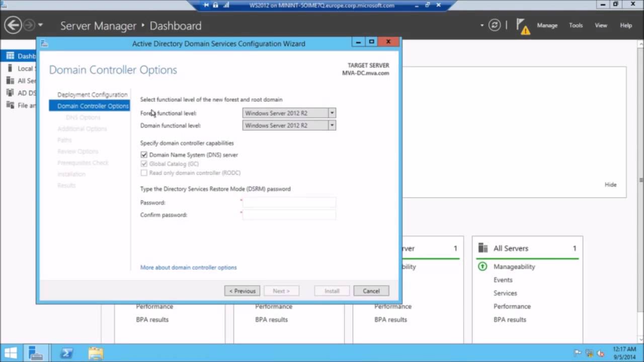Open Deployment Configuration wizard step

92,95
